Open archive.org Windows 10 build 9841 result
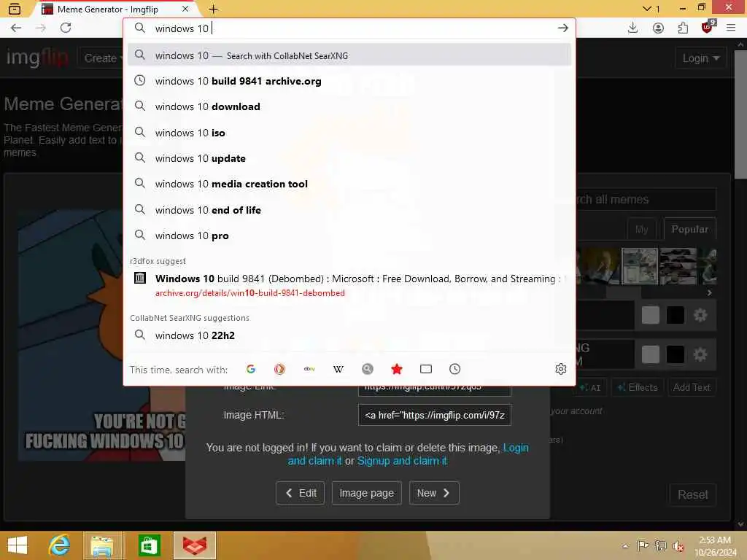 coord(349,285)
